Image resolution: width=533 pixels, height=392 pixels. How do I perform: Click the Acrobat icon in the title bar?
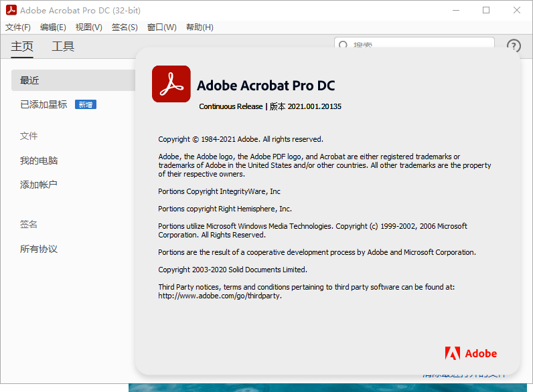tap(11, 10)
